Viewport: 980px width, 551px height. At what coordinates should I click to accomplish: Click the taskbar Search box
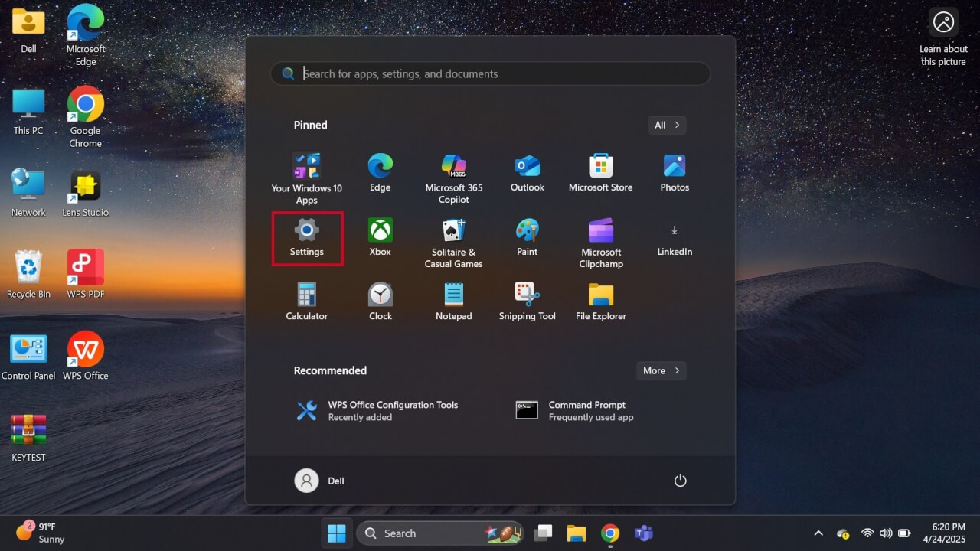click(x=440, y=533)
